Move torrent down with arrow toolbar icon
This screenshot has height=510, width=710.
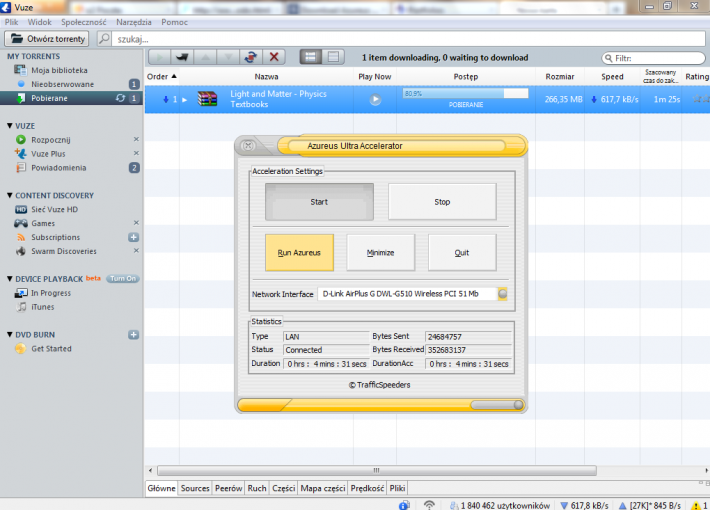click(x=228, y=57)
